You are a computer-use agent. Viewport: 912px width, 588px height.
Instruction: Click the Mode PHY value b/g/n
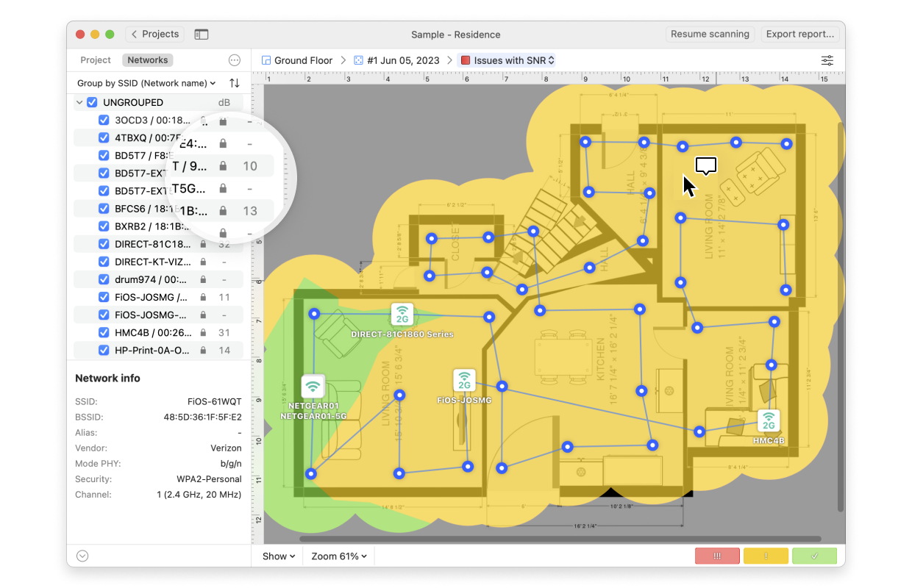coord(229,464)
